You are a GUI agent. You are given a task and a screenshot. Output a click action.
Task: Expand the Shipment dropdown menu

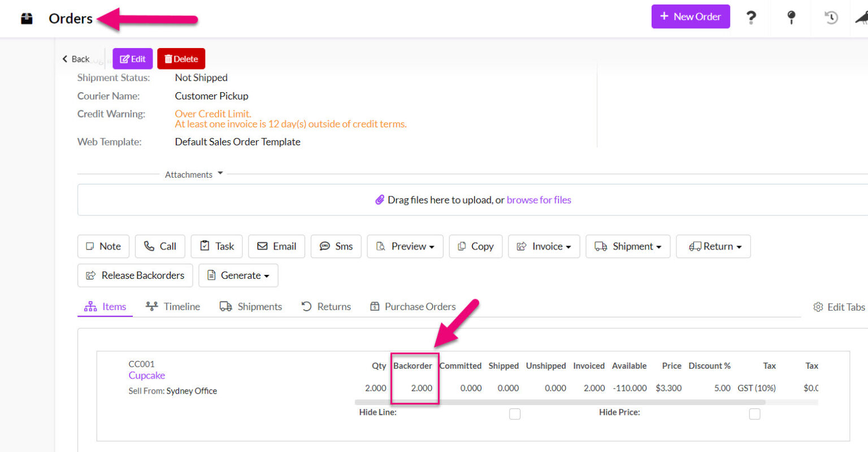pos(627,246)
